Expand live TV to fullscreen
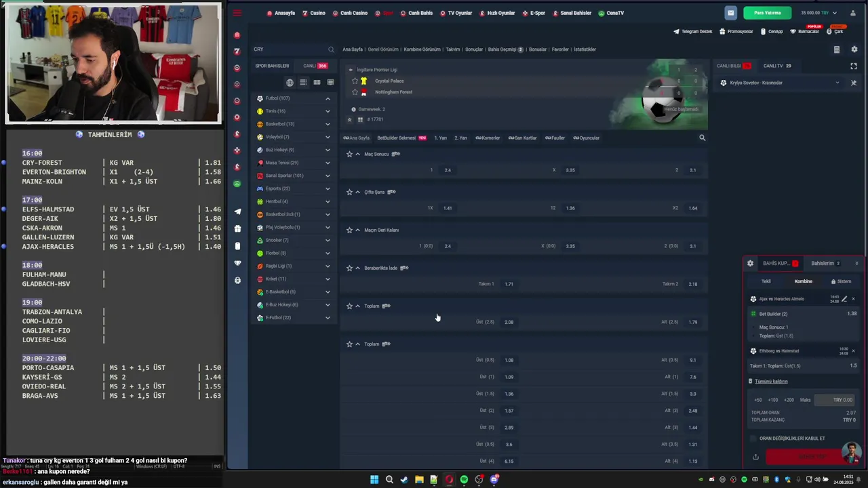868x488 pixels. coord(854,66)
